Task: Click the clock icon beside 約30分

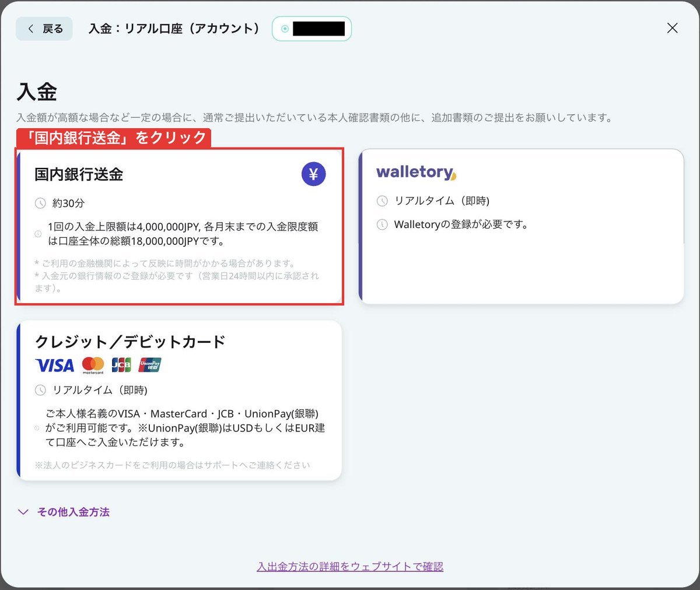Action: [40, 203]
